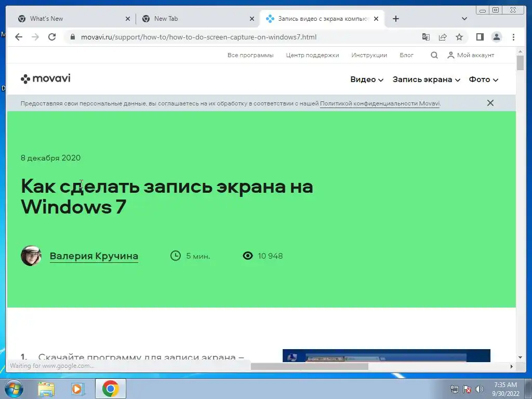
Task: Open the translate page icon
Action: 426,37
